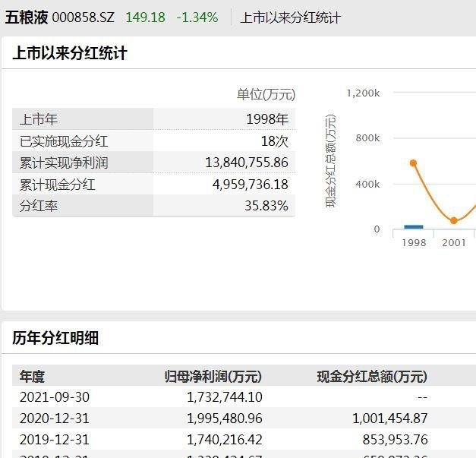Click the net profit value 1,995,480.96
This screenshot has width=476, height=458.
225,419
